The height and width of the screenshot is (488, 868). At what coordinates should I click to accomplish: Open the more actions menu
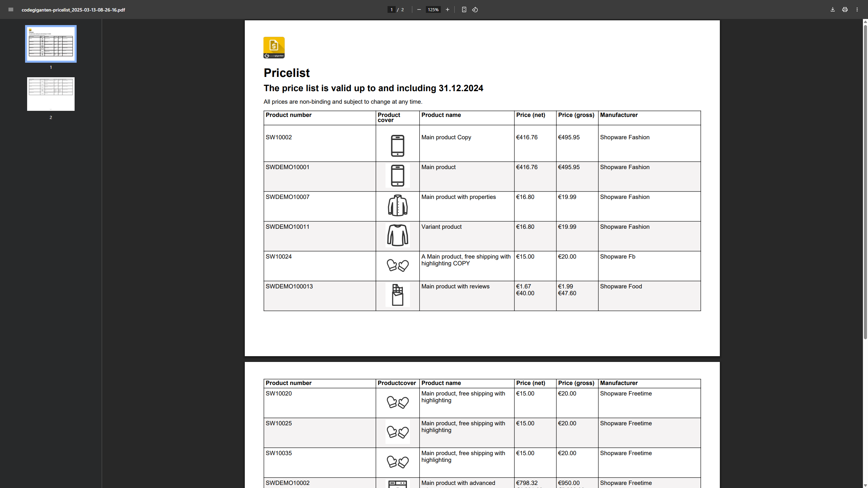857,9
